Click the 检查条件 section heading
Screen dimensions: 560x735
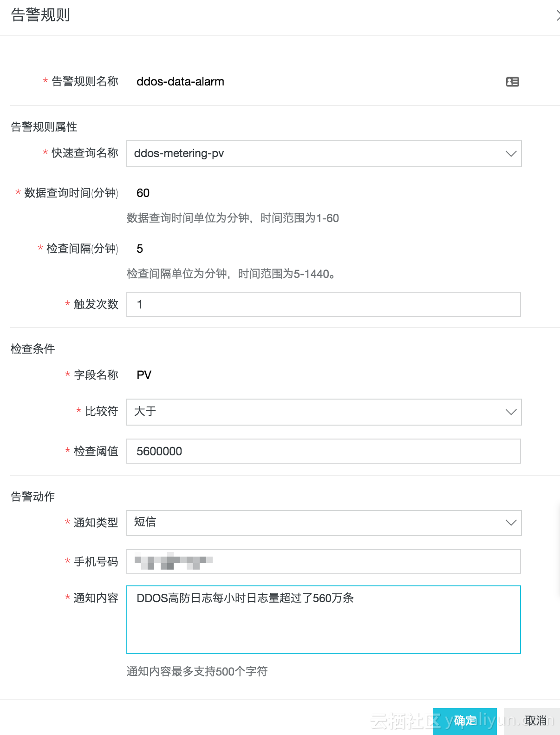pos(33,349)
